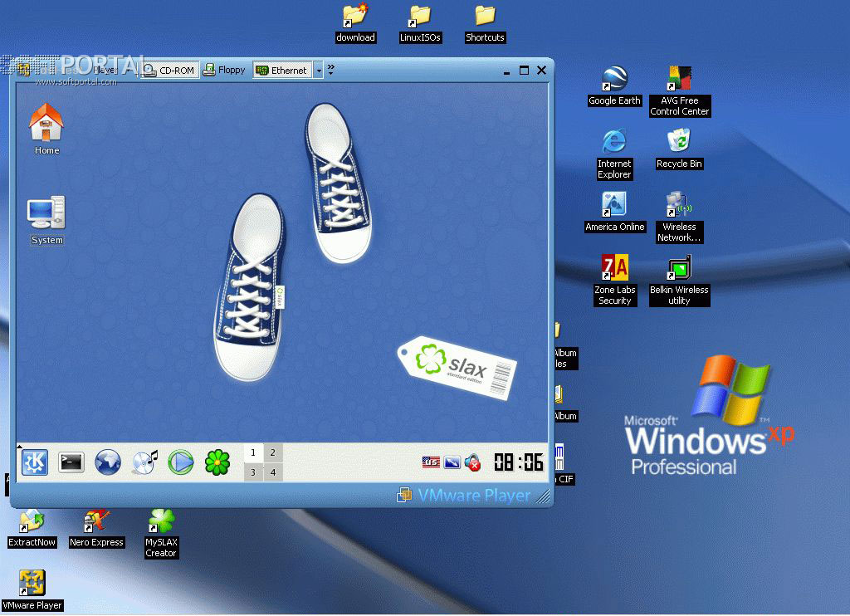850x616 pixels.
Task: Toggle the Floppy device button
Action: pyautogui.click(x=224, y=71)
